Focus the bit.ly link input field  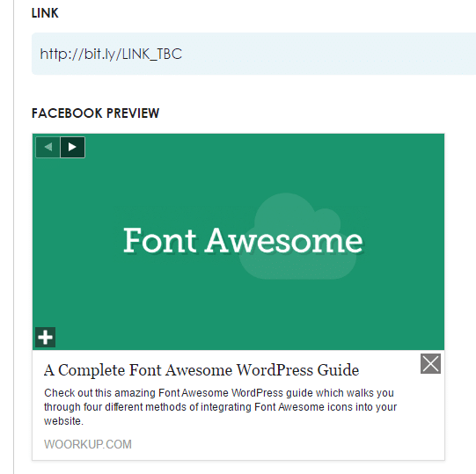click(x=253, y=54)
